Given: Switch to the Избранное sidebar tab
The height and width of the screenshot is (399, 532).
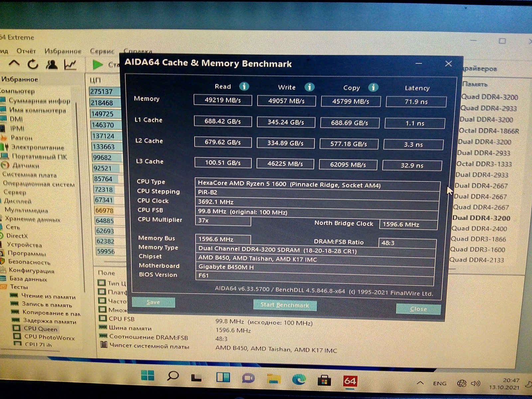Looking at the screenshot, I should pyautogui.click(x=20, y=79).
